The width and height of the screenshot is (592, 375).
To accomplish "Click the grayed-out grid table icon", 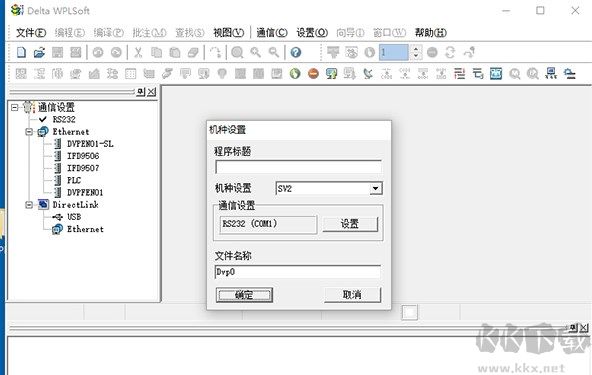I will coord(131,73).
